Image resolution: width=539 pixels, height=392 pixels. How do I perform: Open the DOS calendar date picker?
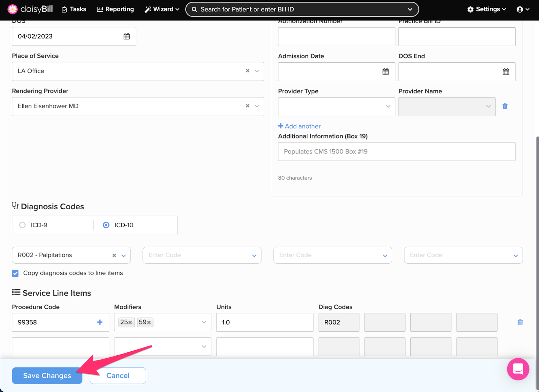[x=126, y=36]
